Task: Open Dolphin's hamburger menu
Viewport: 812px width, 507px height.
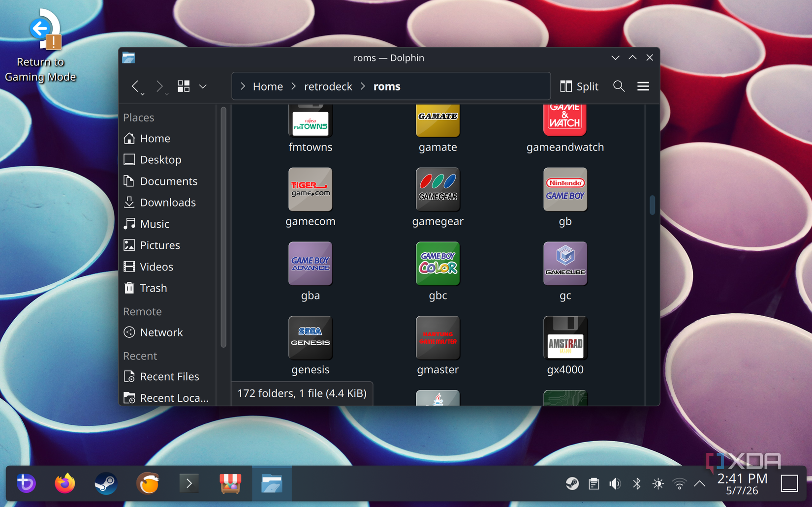Action: pyautogui.click(x=643, y=86)
